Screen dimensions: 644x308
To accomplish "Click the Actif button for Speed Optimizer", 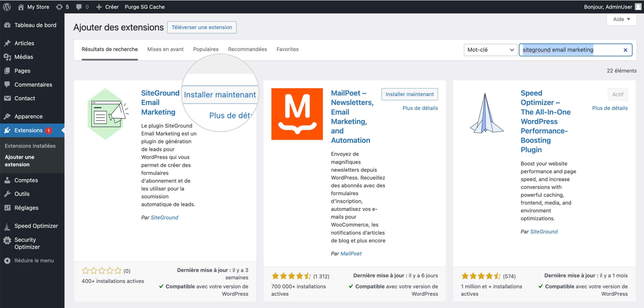I will click(x=618, y=94).
